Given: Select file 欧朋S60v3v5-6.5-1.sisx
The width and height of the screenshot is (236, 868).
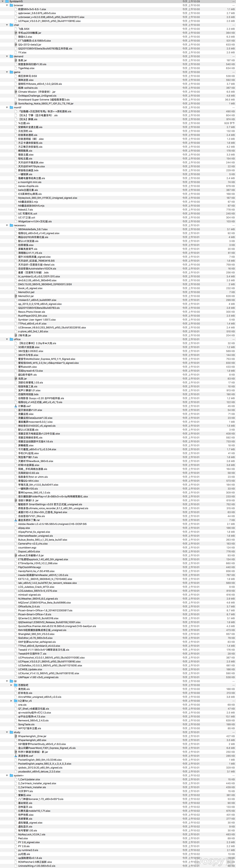Looking at the screenshot, I should [x=32, y=10].
